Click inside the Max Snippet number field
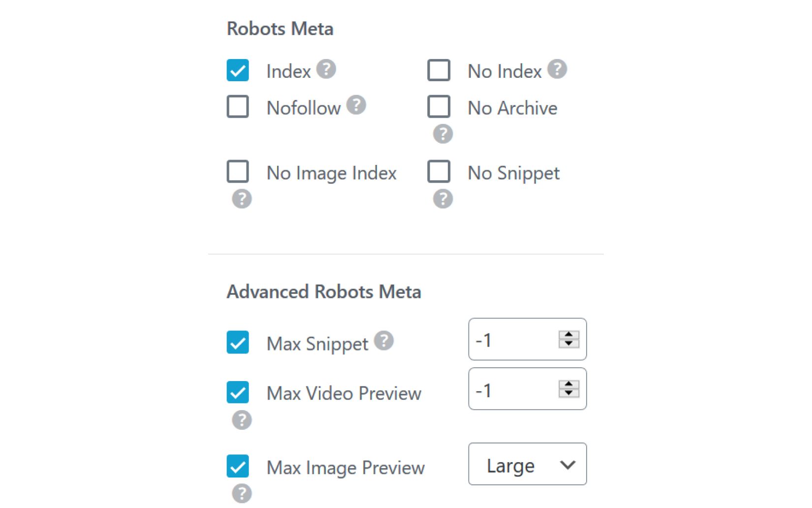The image size is (812, 508). point(512,340)
